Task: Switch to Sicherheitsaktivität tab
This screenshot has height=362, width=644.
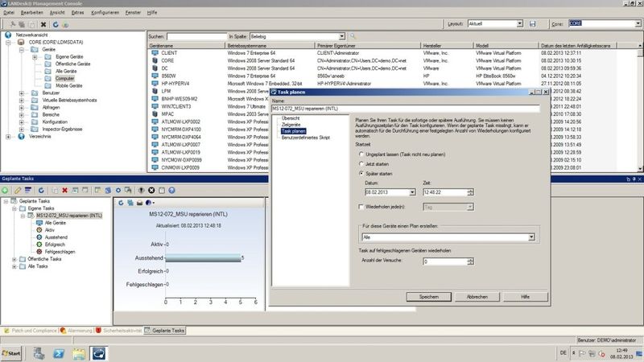Action: point(118,331)
